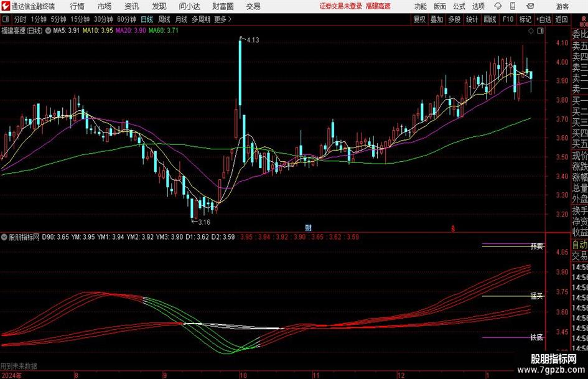588x379 pixels.
Task: Switch to 1分钟 period
Action: [x=39, y=19]
